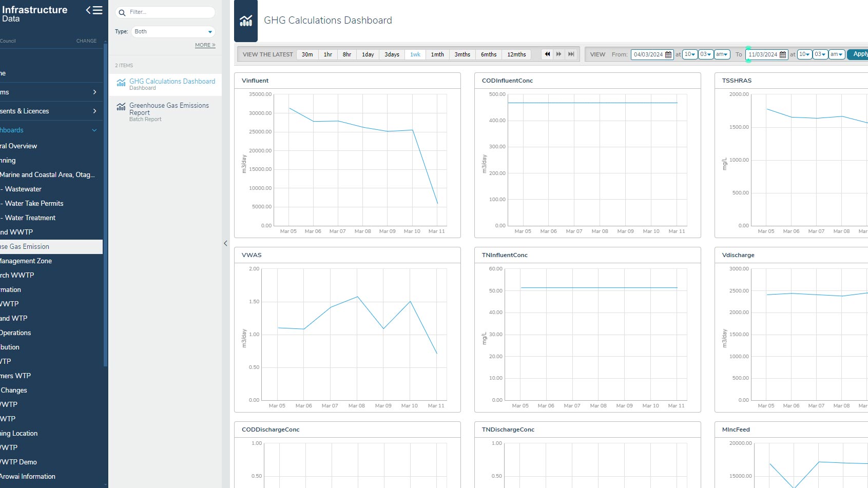Open the To am/pm dropdown

pos(836,54)
